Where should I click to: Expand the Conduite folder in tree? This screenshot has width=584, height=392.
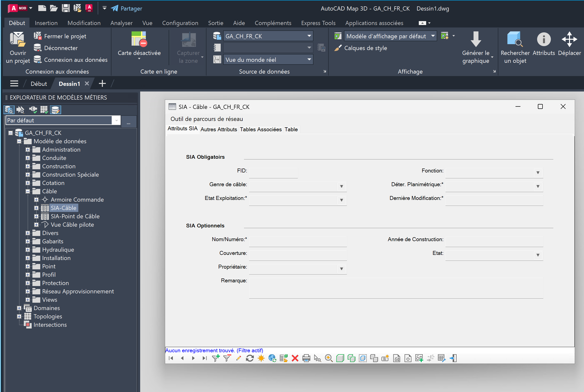coord(28,158)
